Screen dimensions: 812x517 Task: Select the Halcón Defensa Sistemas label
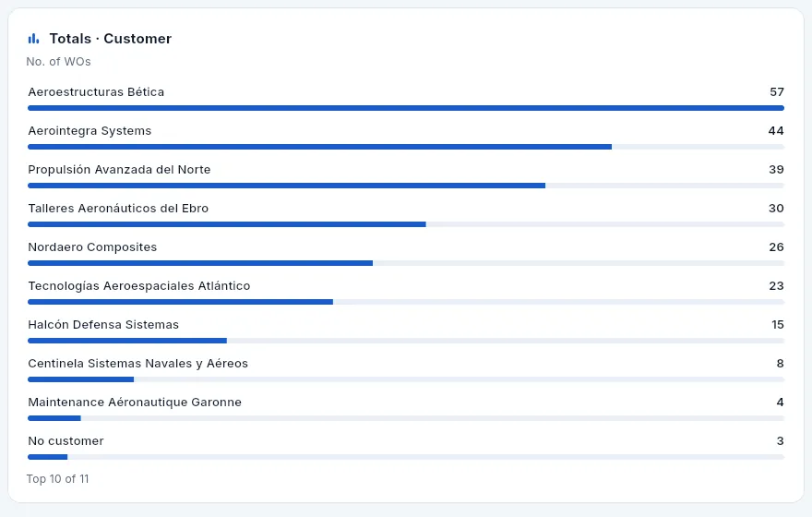tap(103, 325)
